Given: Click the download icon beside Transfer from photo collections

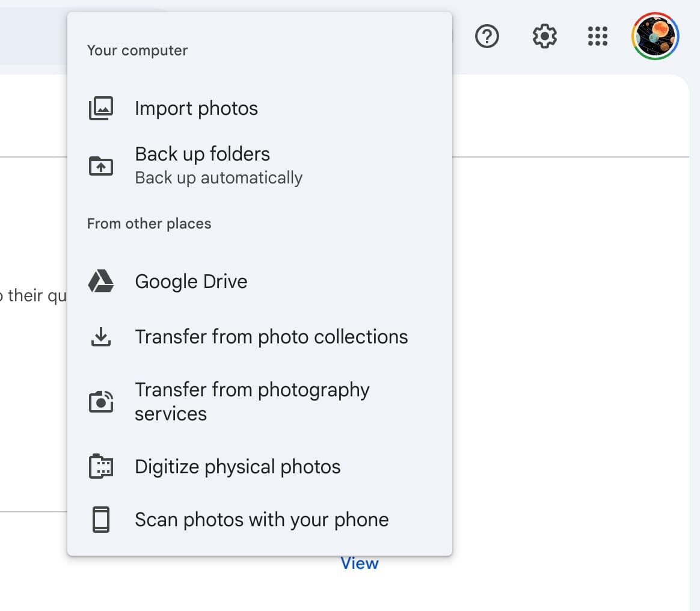Looking at the screenshot, I should pyautogui.click(x=101, y=336).
